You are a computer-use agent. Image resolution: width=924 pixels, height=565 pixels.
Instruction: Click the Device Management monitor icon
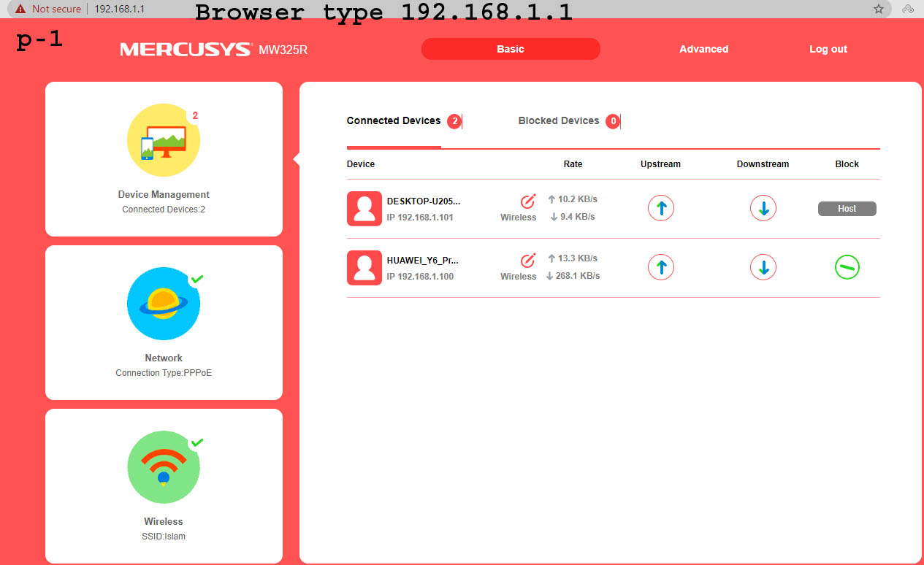[164, 140]
